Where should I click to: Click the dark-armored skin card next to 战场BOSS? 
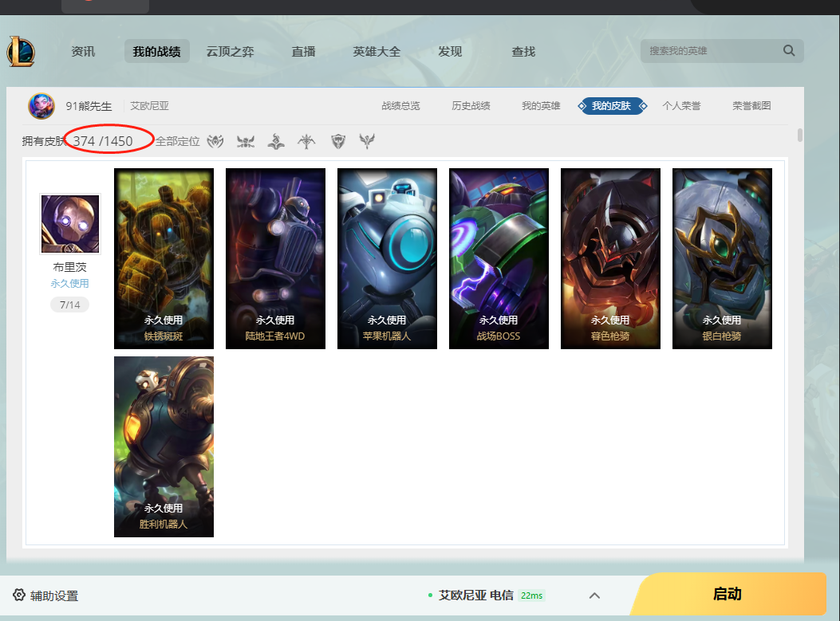[611, 258]
